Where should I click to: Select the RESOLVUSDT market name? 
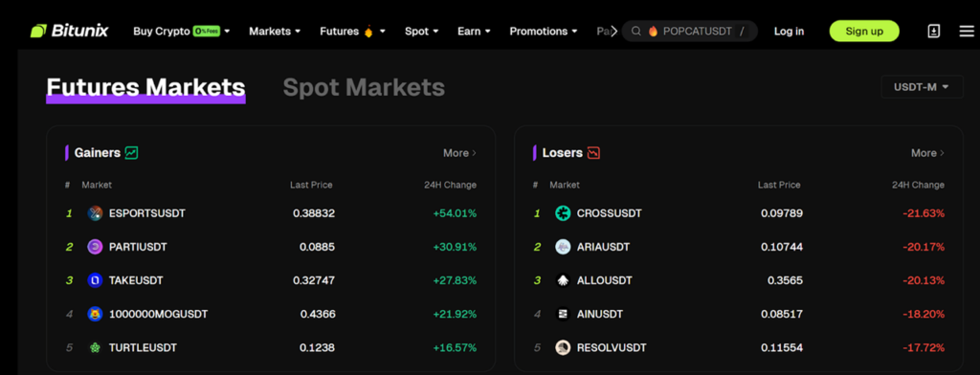(612, 347)
